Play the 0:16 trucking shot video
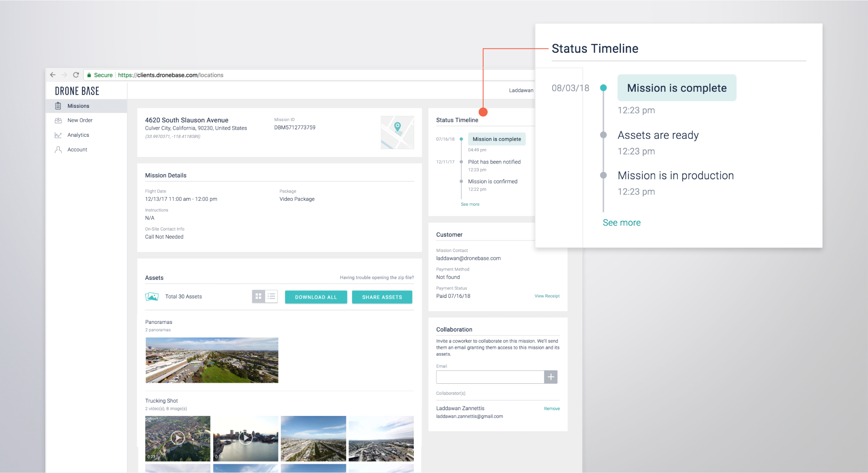Screen dimensions: 868x473 click(246, 438)
